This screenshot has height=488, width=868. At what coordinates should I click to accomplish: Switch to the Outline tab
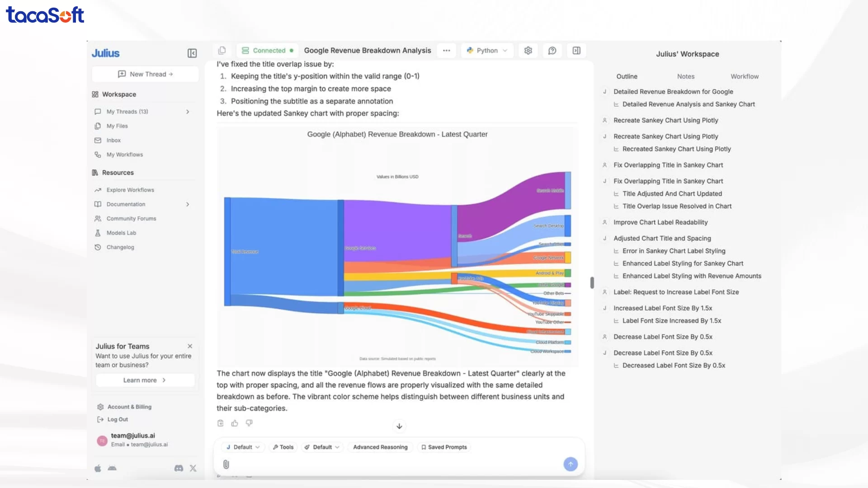coord(627,77)
